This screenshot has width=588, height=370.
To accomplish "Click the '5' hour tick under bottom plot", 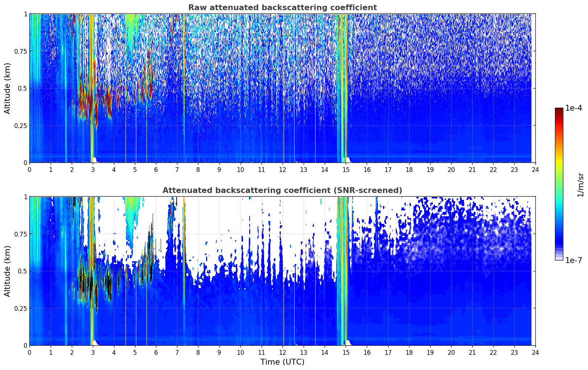I will pos(135,352).
